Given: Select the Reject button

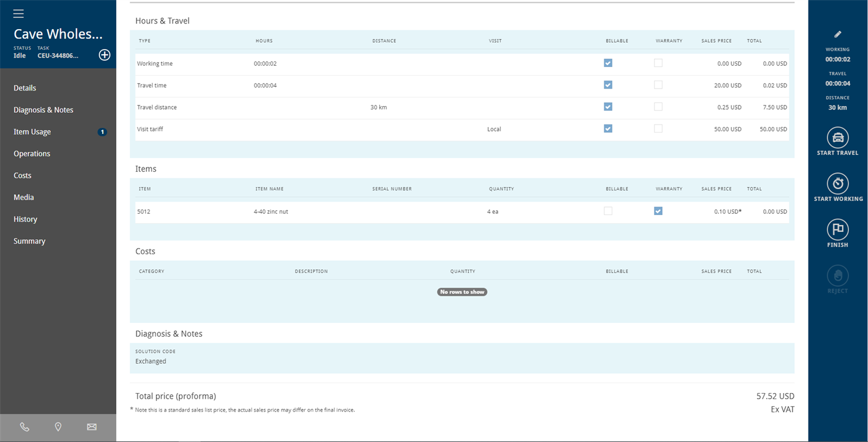Looking at the screenshot, I should coord(837,277).
